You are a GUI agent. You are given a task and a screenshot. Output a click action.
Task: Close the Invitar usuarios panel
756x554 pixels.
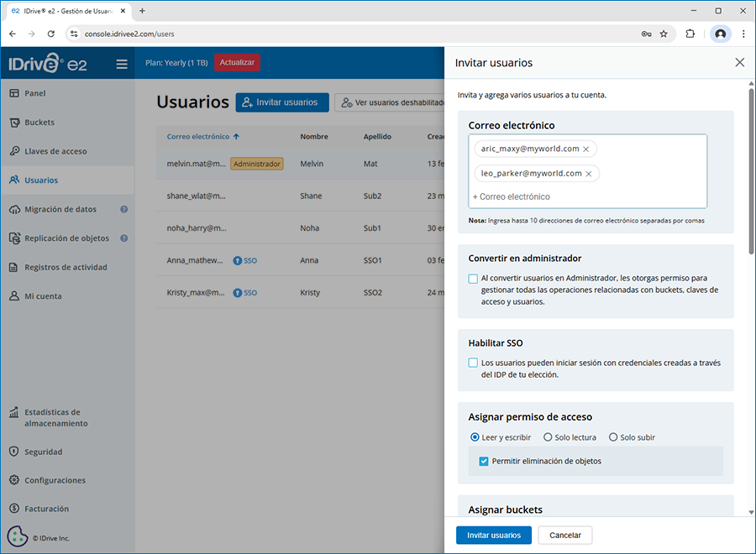pyautogui.click(x=739, y=63)
